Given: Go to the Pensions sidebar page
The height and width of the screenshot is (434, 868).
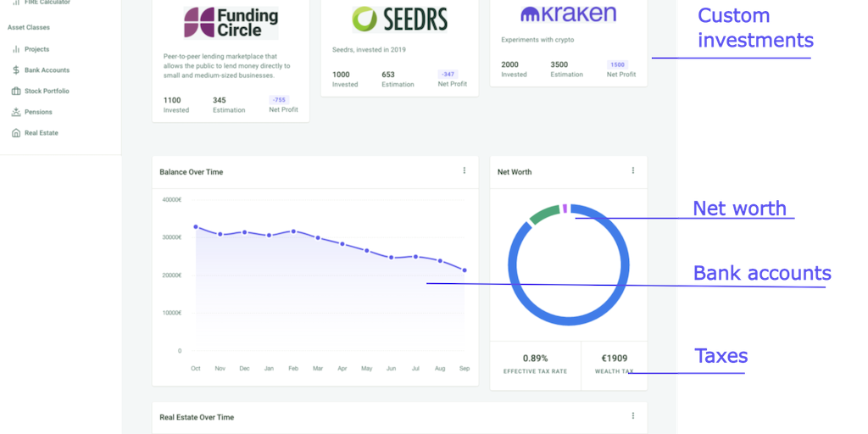Looking at the screenshot, I should 38,112.
